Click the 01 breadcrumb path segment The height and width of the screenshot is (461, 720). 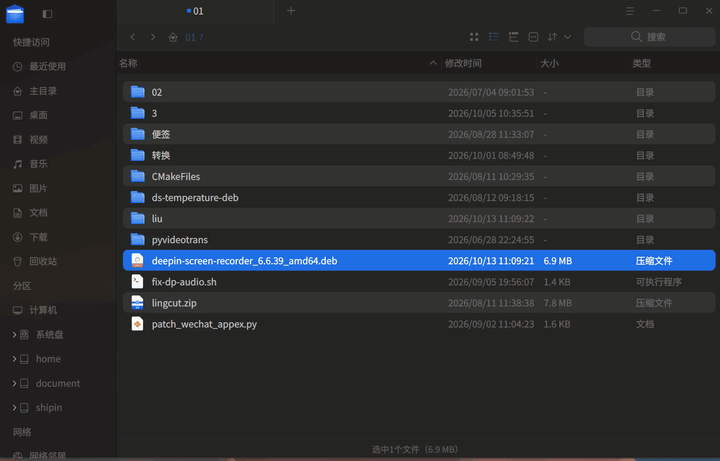[x=190, y=37]
